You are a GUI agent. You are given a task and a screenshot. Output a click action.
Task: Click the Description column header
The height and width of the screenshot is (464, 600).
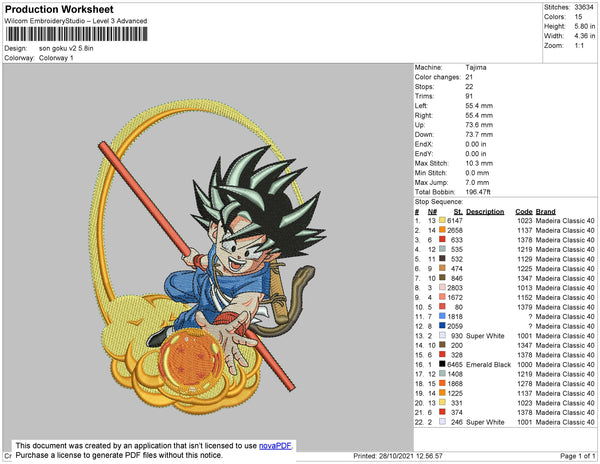(x=485, y=212)
